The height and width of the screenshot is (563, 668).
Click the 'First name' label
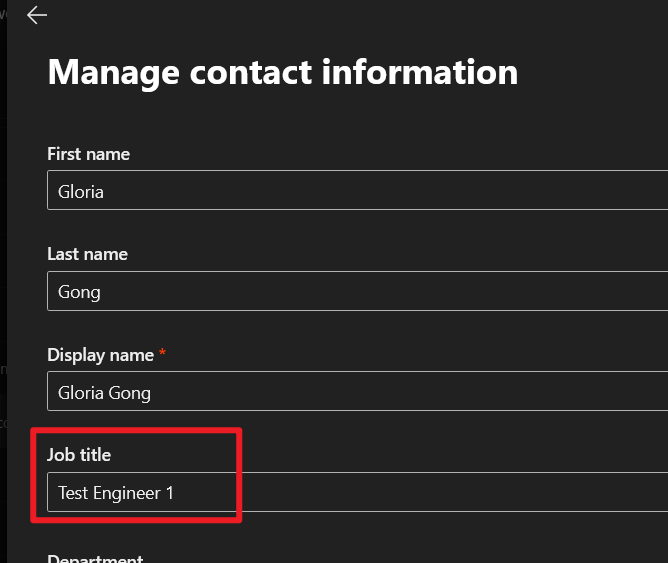pyautogui.click(x=88, y=154)
